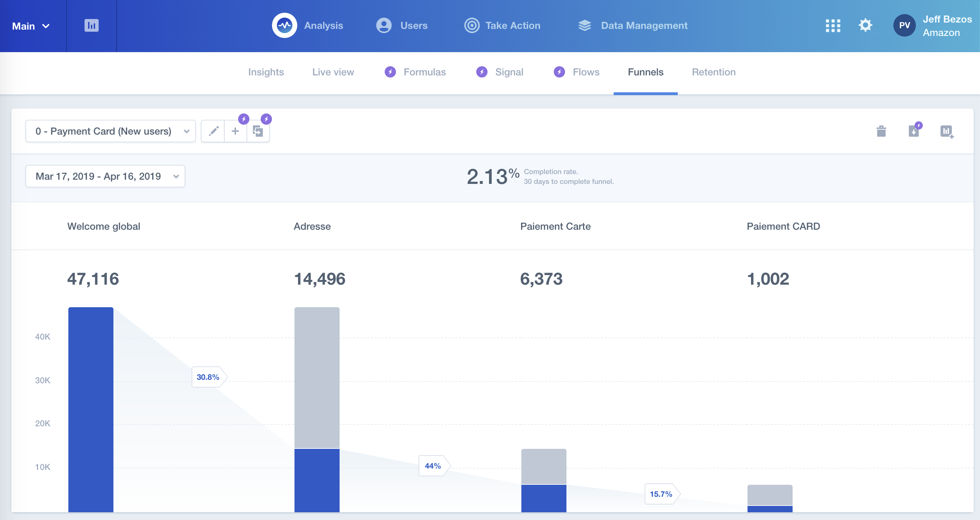Viewport: 980px width, 520px height.
Task: Click the 47,116 count value
Action: [x=93, y=279]
